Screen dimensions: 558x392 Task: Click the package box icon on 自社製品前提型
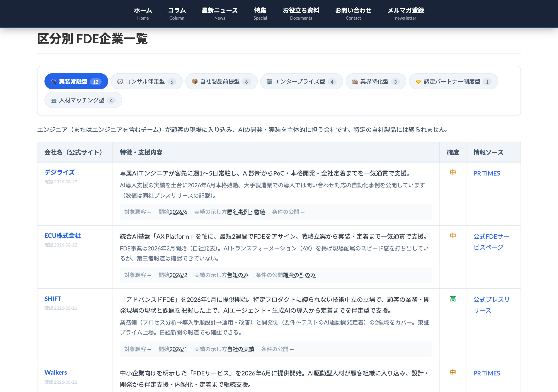tap(195, 82)
